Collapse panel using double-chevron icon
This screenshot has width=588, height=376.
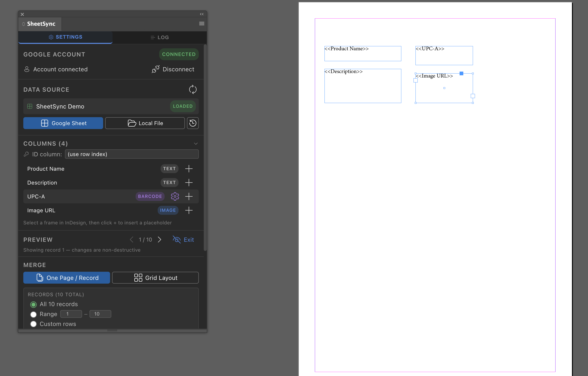tap(202, 14)
